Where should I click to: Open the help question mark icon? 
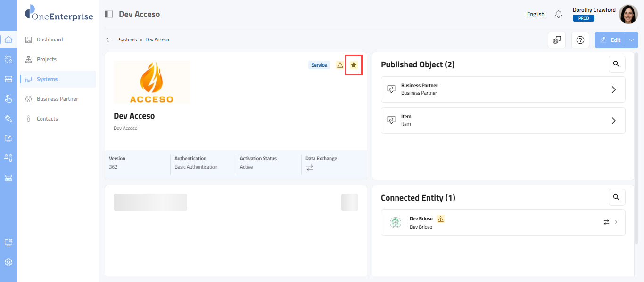pyautogui.click(x=580, y=40)
